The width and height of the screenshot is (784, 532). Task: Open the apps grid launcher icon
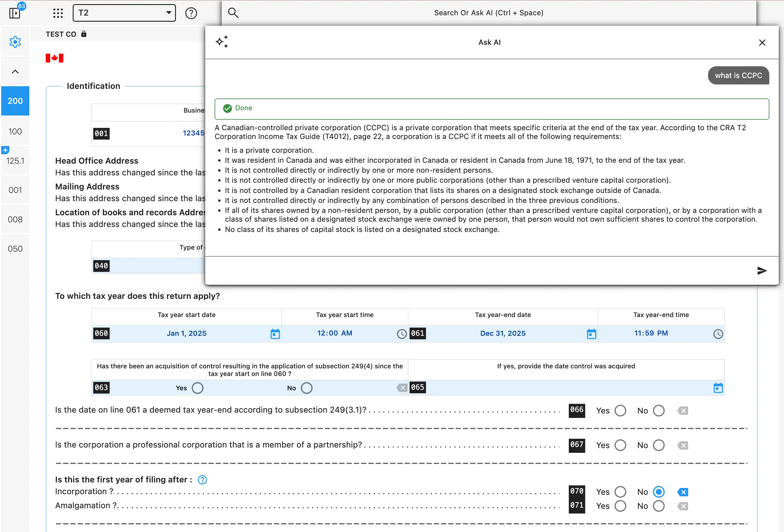tap(58, 13)
